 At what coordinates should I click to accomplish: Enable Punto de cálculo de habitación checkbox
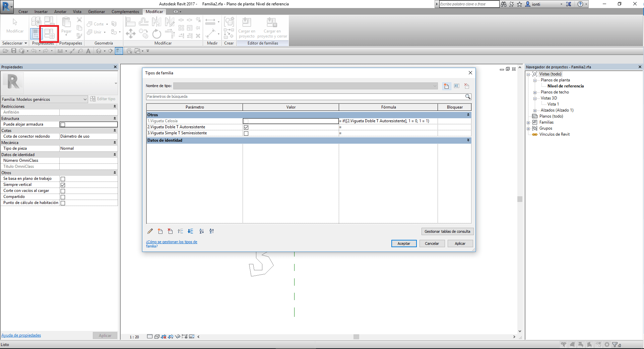point(63,203)
